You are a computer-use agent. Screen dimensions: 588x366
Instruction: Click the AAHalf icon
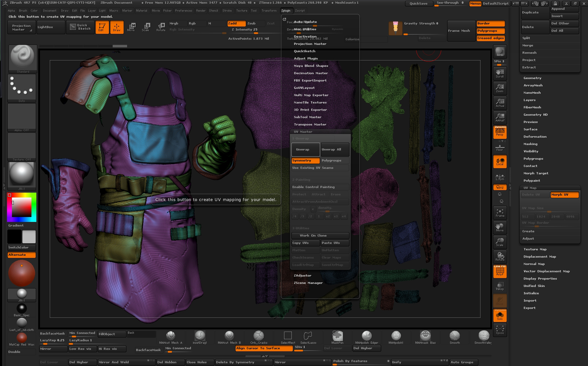pyautogui.click(x=500, y=118)
